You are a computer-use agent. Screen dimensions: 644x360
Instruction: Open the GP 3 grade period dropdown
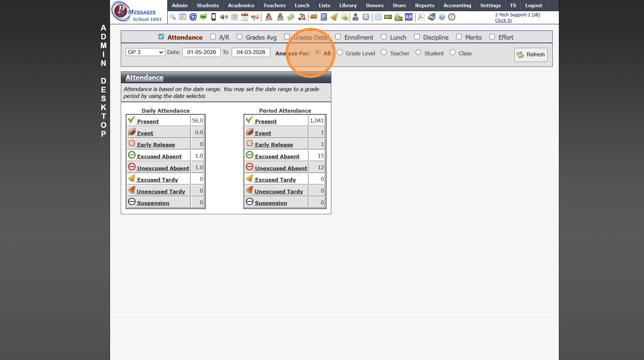click(x=145, y=52)
